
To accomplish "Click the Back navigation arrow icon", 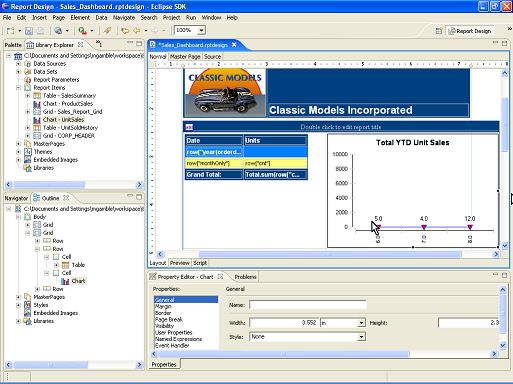I will (137, 31).
